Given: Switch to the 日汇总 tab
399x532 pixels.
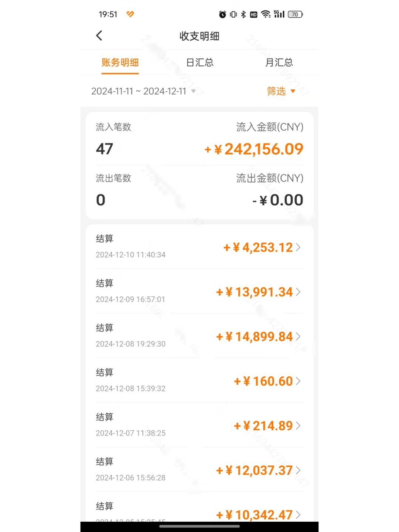Looking at the screenshot, I should [x=200, y=62].
